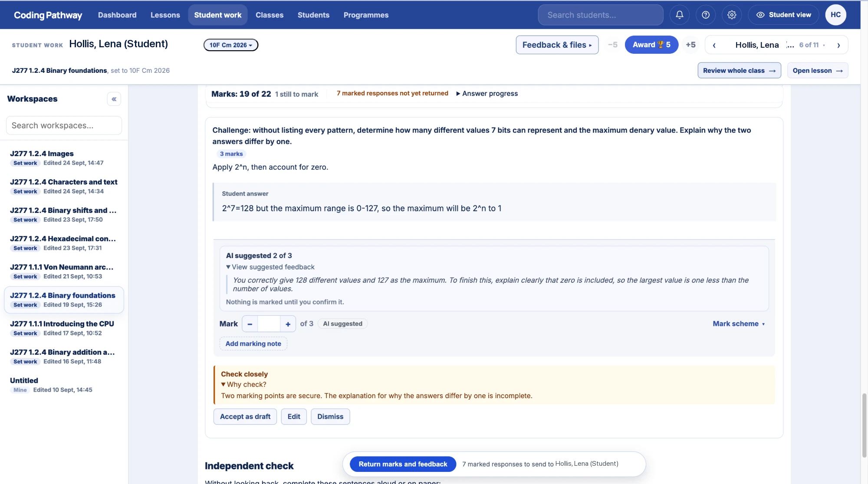Dismiss the AI suggestion
This screenshot has width=868, height=484.
(x=330, y=417)
